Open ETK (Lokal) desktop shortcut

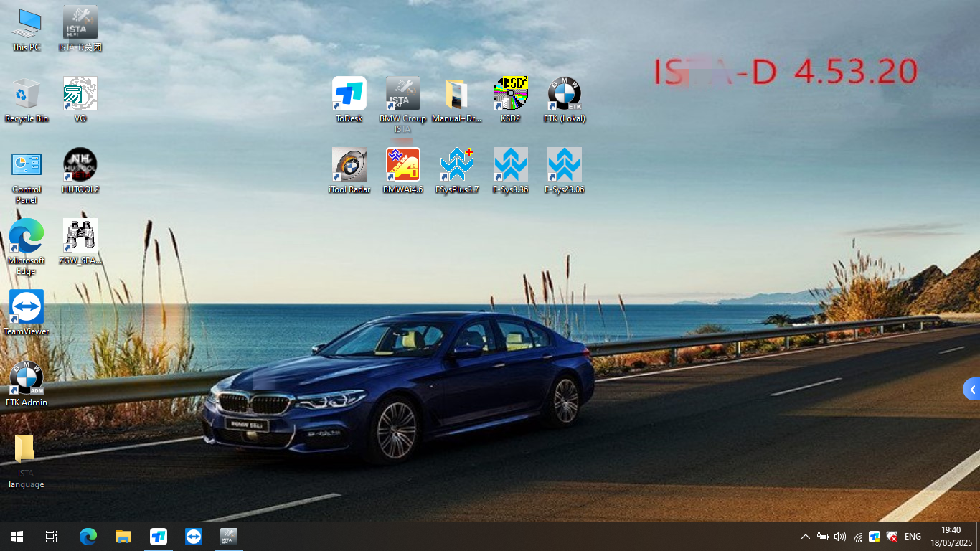point(564,94)
